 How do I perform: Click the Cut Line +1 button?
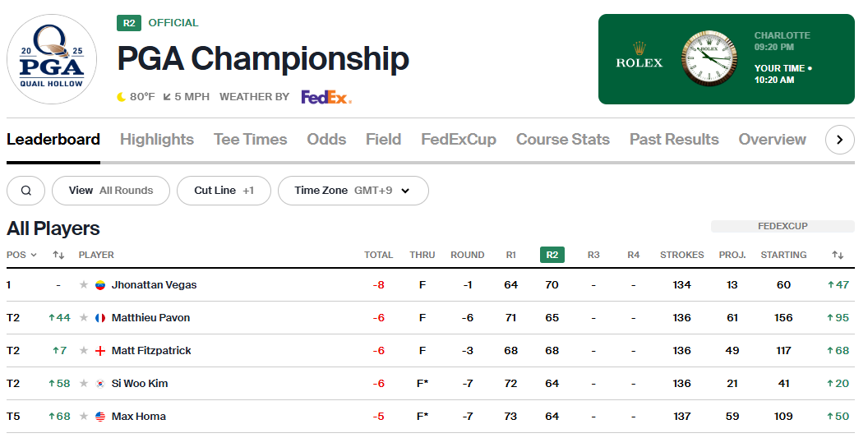224,191
